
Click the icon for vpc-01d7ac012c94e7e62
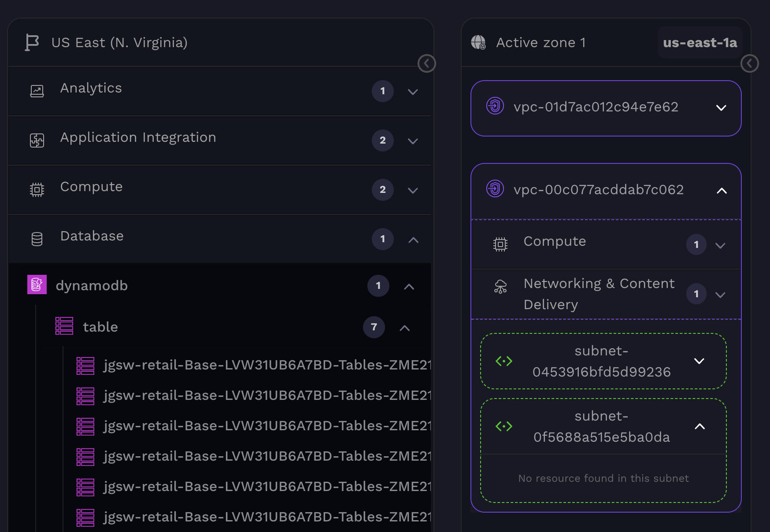[495, 106]
